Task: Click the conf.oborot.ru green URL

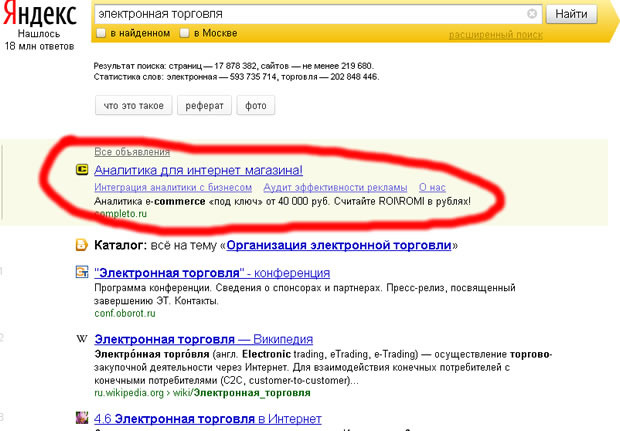Action: [x=125, y=313]
